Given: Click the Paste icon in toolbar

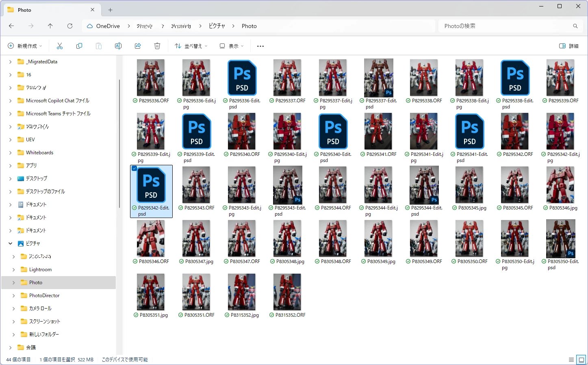Looking at the screenshot, I should [x=99, y=46].
